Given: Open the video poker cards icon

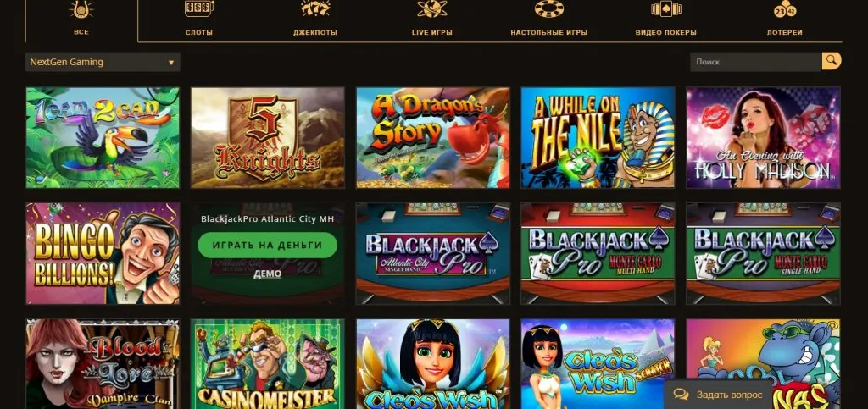Looking at the screenshot, I should click(x=666, y=8).
